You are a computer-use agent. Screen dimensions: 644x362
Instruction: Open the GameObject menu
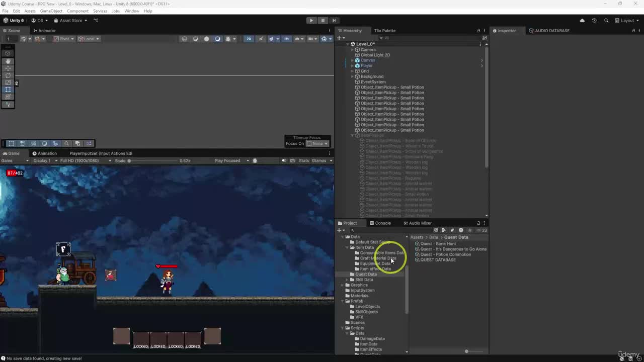[51, 11]
